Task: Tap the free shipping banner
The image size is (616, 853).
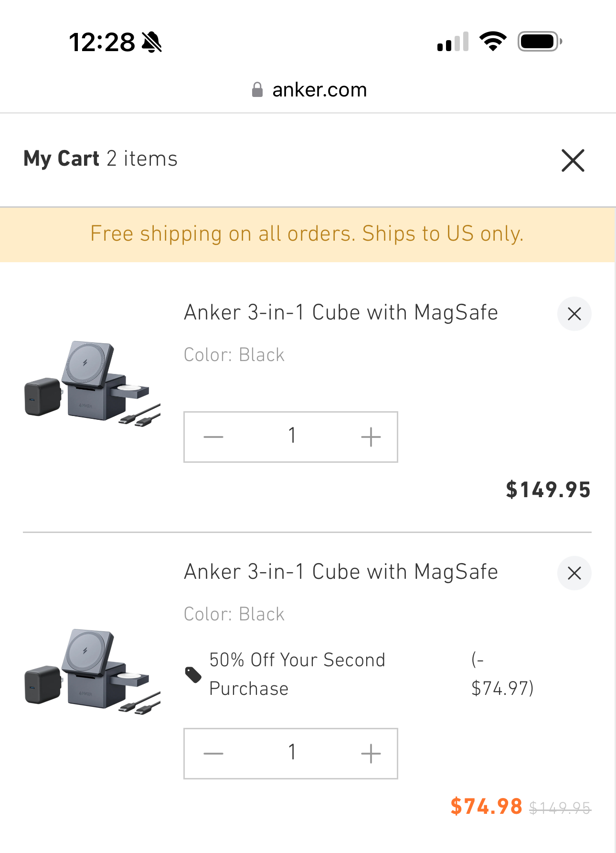Action: pyautogui.click(x=307, y=234)
